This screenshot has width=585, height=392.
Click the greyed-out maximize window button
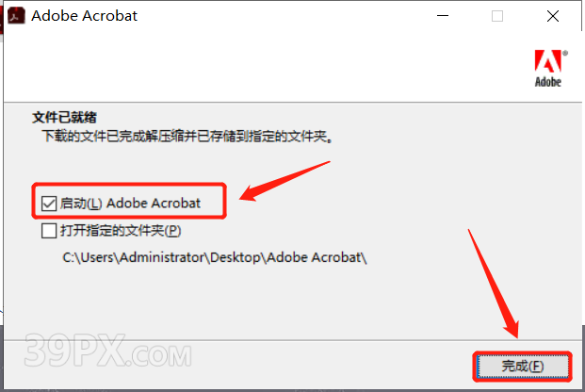tap(497, 16)
